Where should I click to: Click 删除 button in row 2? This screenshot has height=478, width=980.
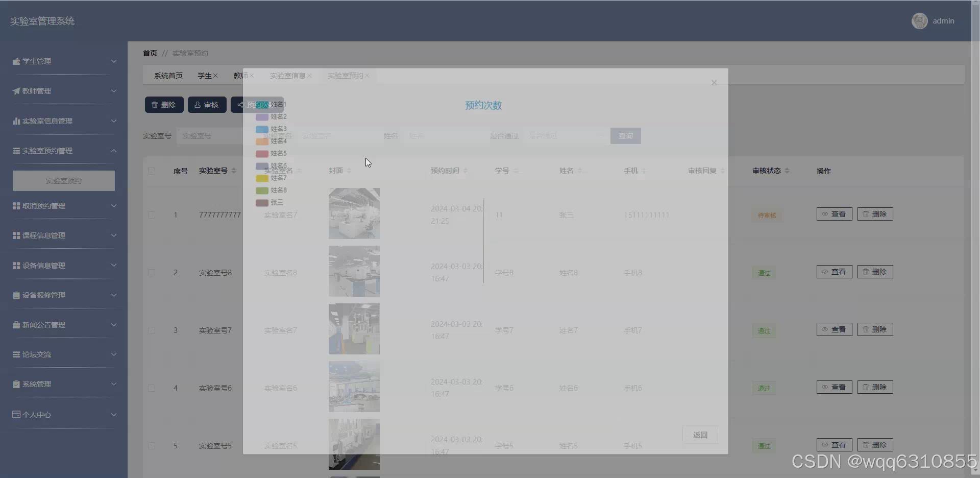point(875,272)
